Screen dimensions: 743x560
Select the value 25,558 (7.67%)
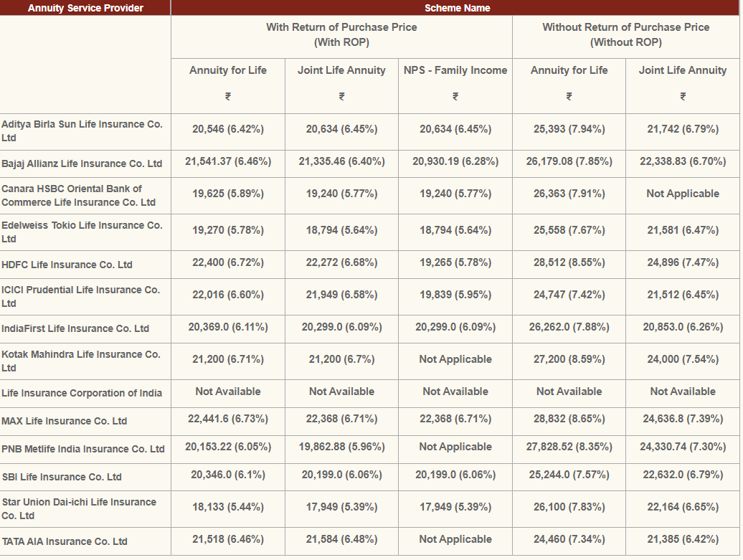coord(569,229)
